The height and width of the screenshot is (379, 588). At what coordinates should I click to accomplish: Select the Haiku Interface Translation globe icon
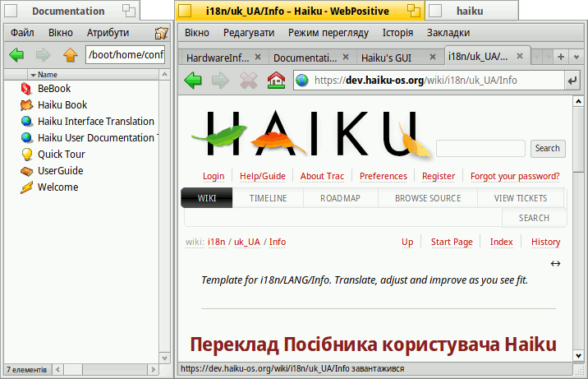pyautogui.click(x=26, y=122)
